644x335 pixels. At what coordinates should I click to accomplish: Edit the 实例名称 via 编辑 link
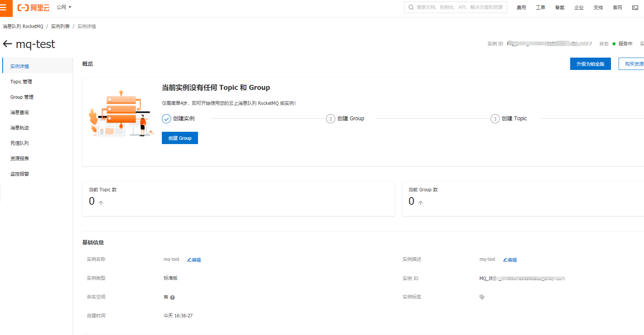click(194, 260)
